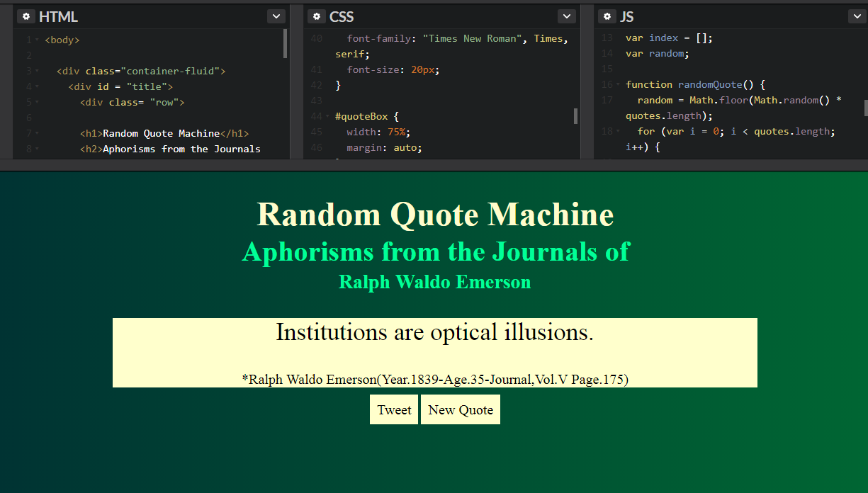Click '<body>' tag in HTML editor
The image size is (868, 493).
(62, 40)
